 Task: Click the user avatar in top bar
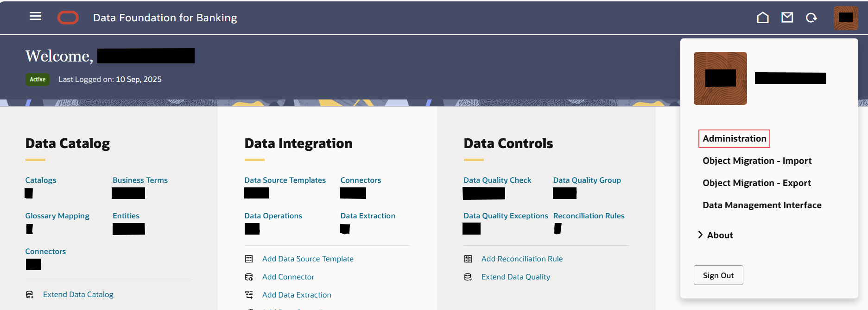(x=846, y=18)
